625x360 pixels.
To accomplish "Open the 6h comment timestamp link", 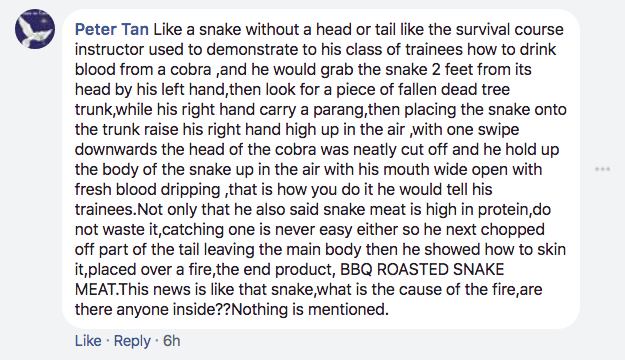I will pos(172,341).
